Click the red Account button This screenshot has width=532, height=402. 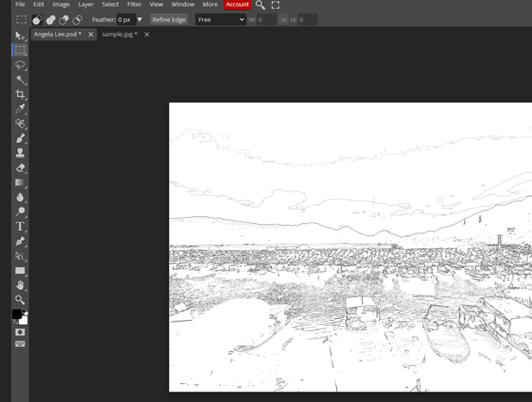pyautogui.click(x=237, y=4)
